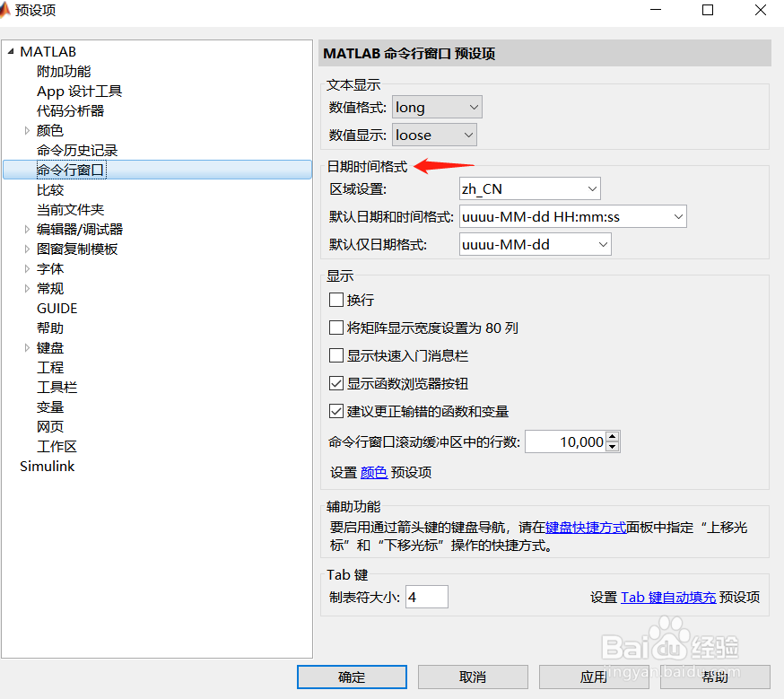This screenshot has width=784, height=699.
Task: Select 编辑器/调试器 item in the tree
Action: [x=80, y=230]
